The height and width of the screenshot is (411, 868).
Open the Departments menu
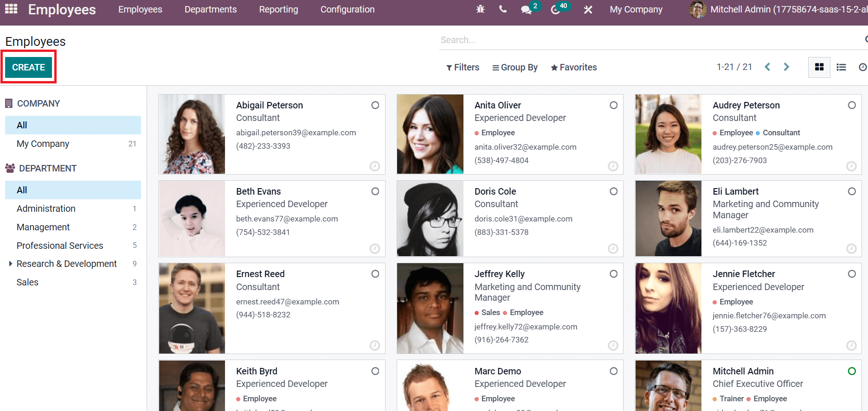click(211, 9)
